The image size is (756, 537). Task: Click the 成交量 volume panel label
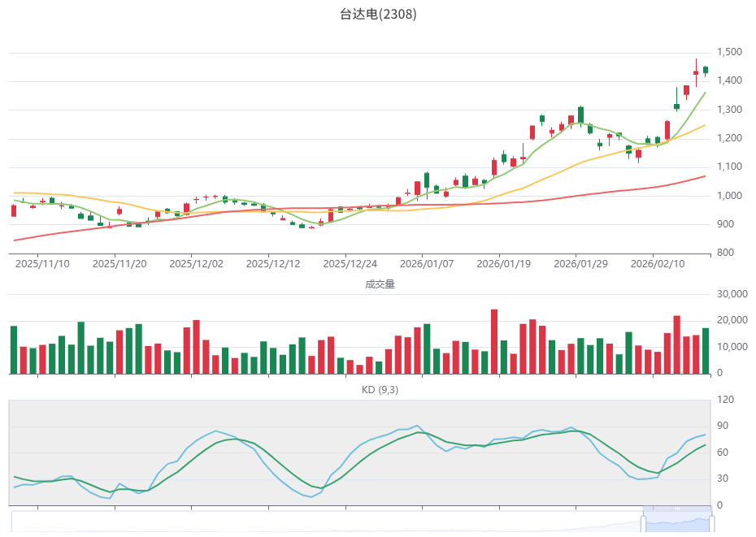(378, 284)
